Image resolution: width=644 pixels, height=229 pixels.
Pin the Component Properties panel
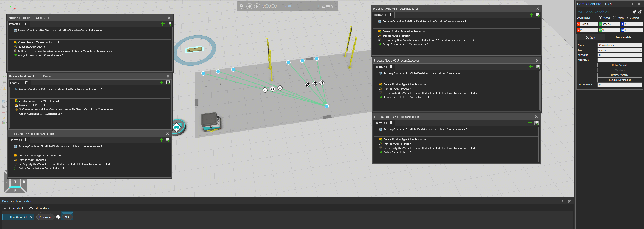pyautogui.click(x=632, y=4)
